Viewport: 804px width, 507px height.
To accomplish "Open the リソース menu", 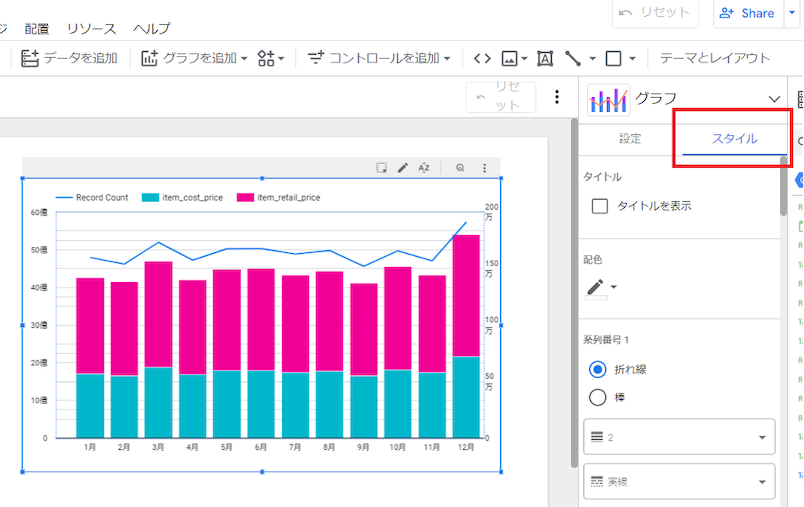I will [91, 29].
